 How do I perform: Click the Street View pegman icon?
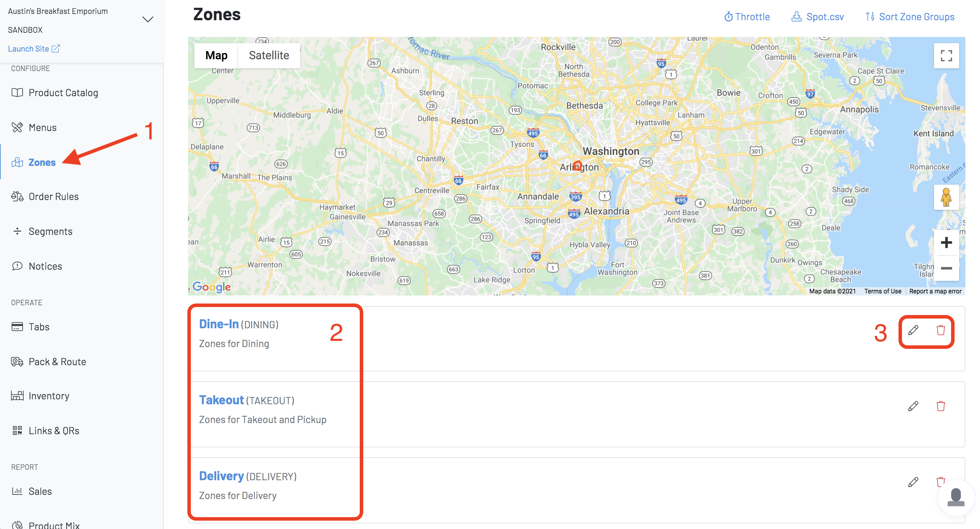[x=946, y=197]
